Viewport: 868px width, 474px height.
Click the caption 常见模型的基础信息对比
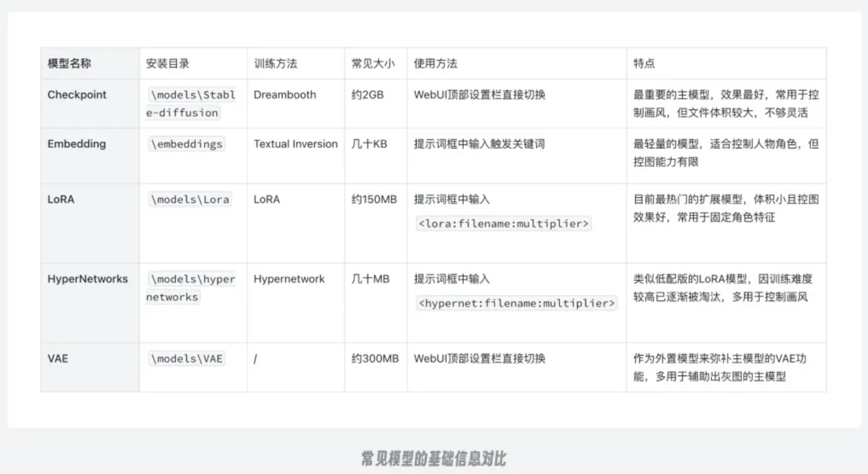433,459
